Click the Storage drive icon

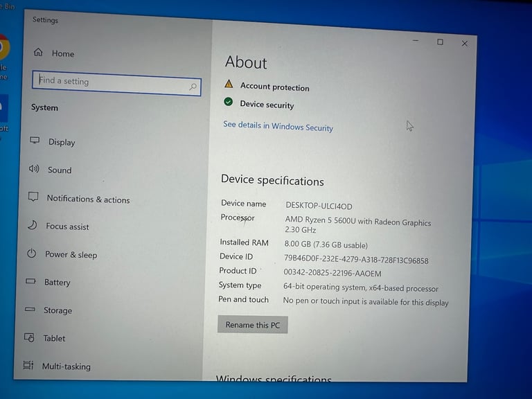pos(30,309)
